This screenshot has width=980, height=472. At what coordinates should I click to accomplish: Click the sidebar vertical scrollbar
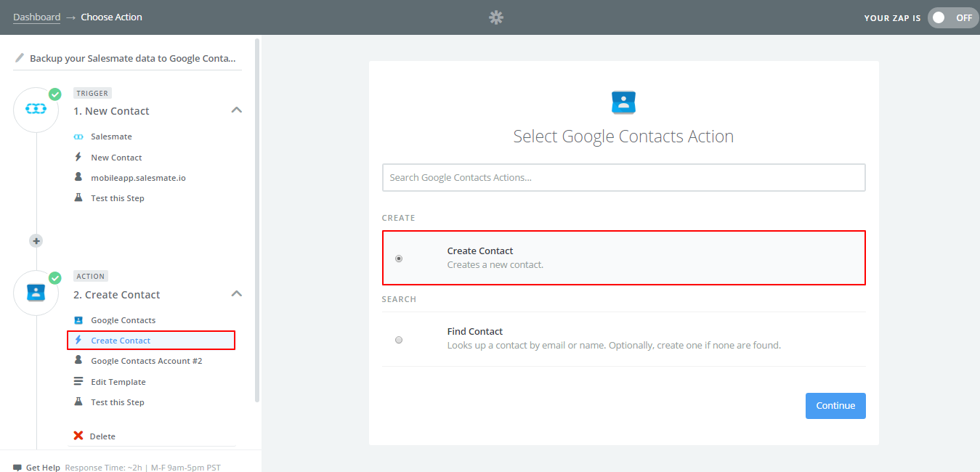point(256,220)
